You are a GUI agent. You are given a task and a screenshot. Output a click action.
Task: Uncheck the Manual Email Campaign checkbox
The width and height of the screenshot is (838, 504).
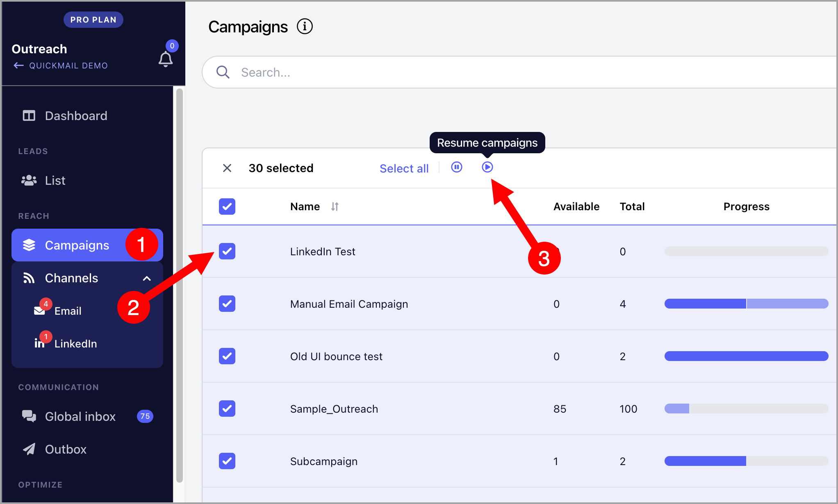[x=227, y=304]
